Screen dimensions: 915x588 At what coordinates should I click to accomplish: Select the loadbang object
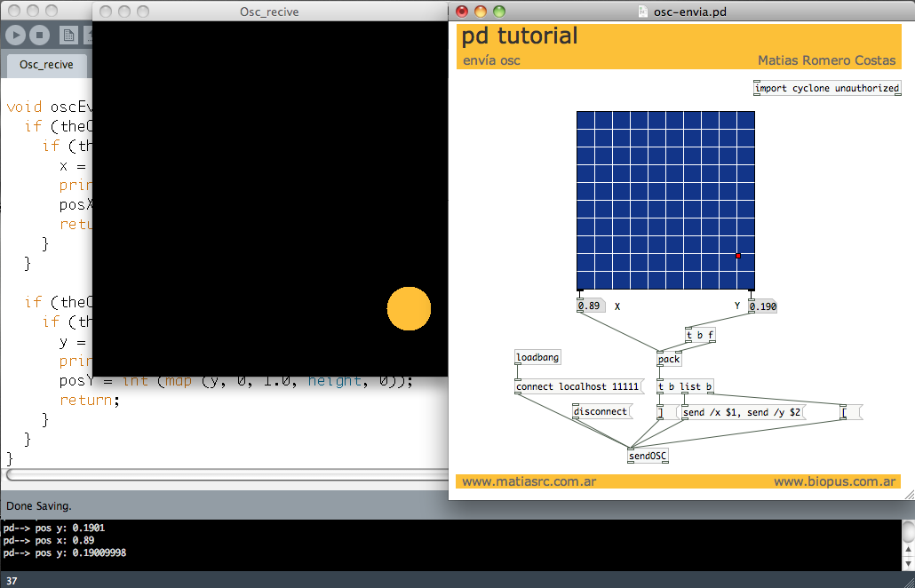(537, 358)
